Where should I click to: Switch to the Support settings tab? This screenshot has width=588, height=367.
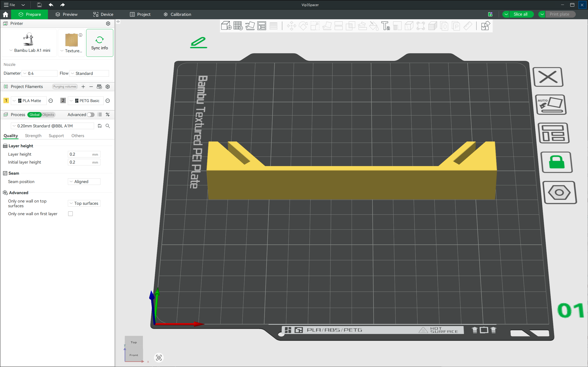click(x=56, y=136)
